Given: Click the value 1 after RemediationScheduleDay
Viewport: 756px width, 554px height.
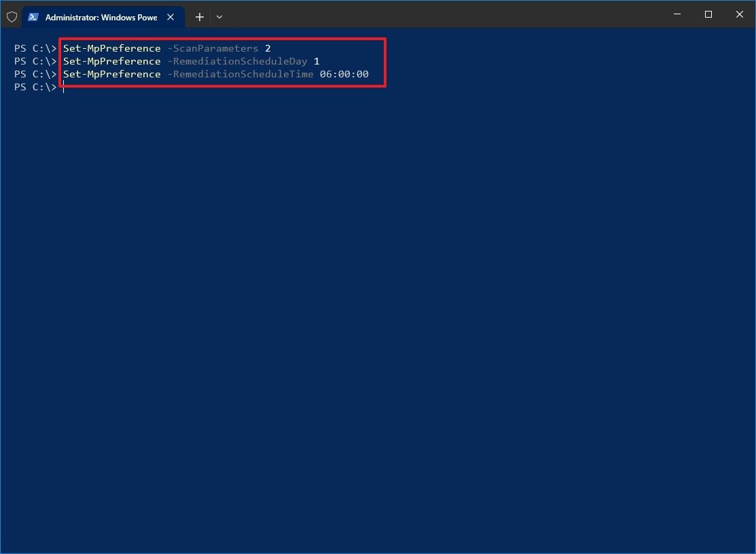Looking at the screenshot, I should pyautogui.click(x=316, y=61).
